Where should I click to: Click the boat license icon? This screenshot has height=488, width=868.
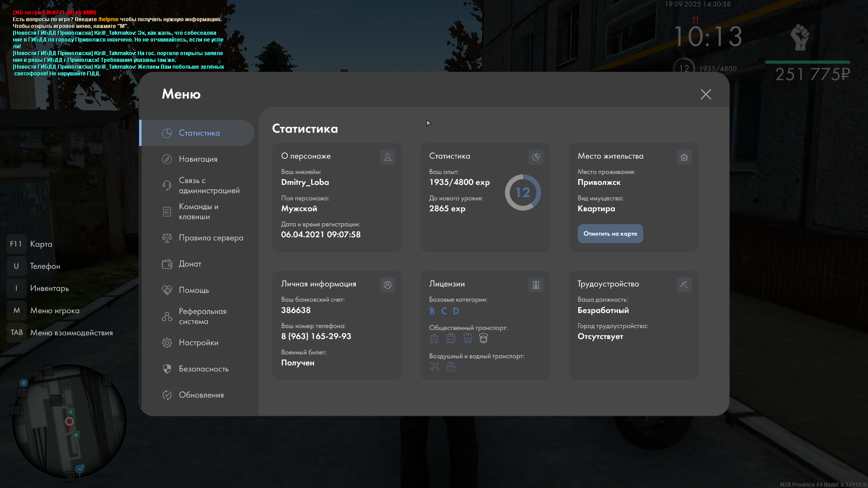pos(451,366)
